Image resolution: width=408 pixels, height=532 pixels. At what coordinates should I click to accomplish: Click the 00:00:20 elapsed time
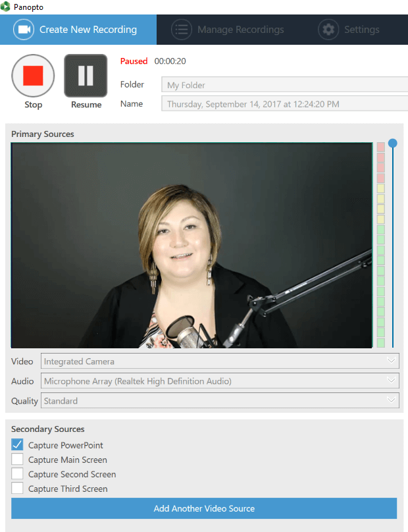[170, 61]
